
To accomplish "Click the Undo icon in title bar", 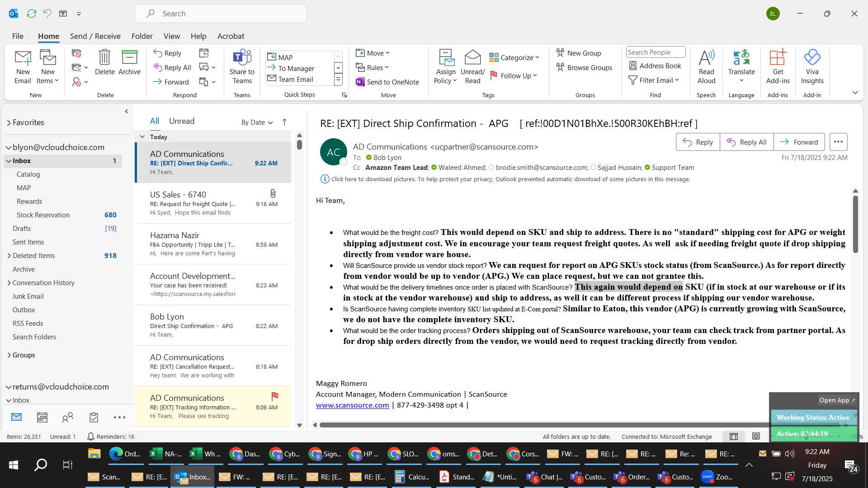I will 47,14.
